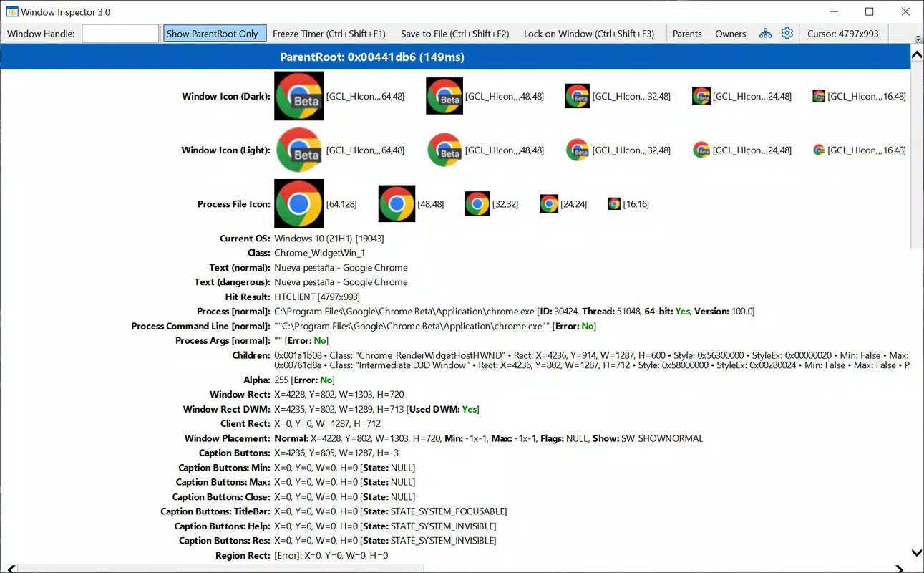
Task: Click the Text (dangerous) 'Nueva pestaña - Google Chrome' value
Action: click(x=341, y=282)
